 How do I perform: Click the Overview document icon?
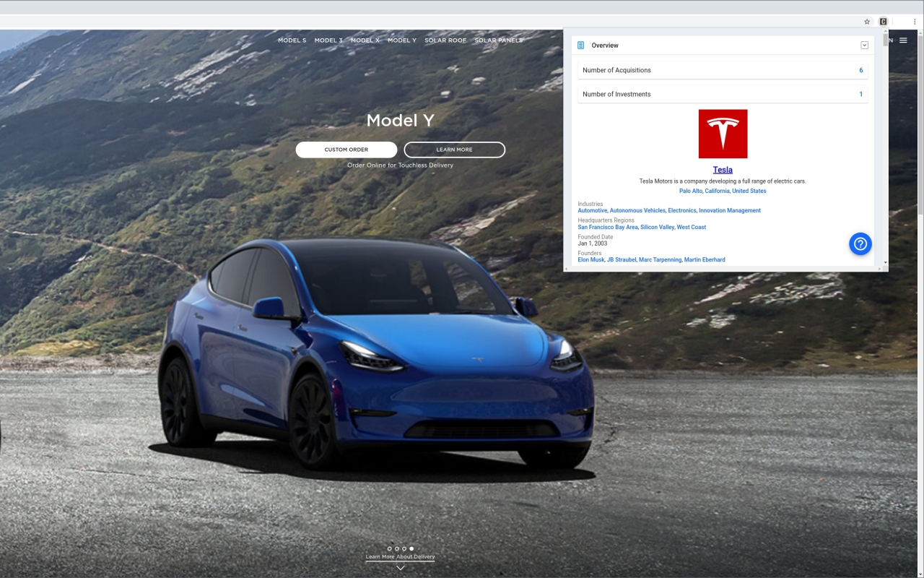point(580,46)
